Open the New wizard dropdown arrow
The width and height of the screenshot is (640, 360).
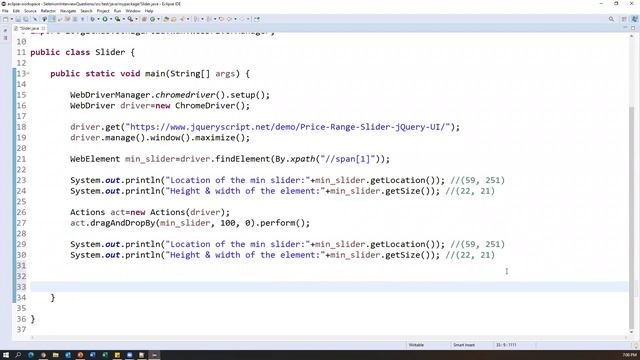12,19
